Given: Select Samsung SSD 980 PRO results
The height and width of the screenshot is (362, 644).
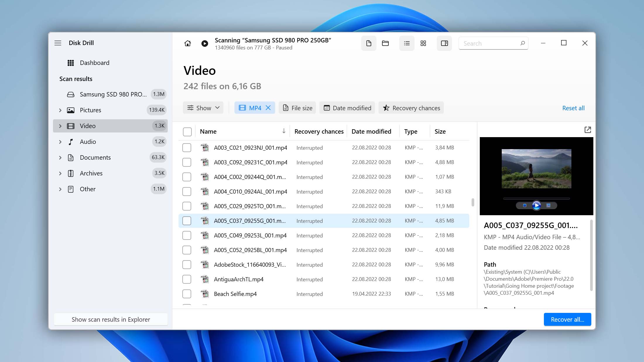Looking at the screenshot, I should pos(110,94).
